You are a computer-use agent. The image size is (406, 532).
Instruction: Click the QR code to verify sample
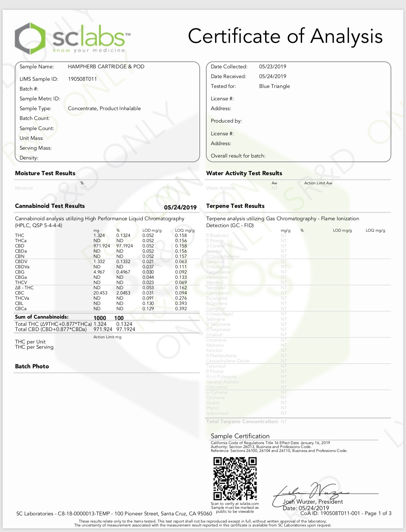(235, 478)
